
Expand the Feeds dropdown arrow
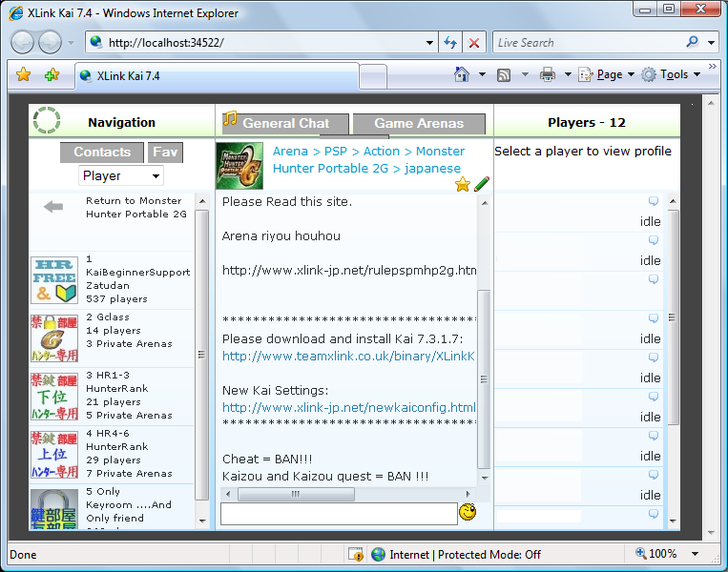click(x=525, y=74)
